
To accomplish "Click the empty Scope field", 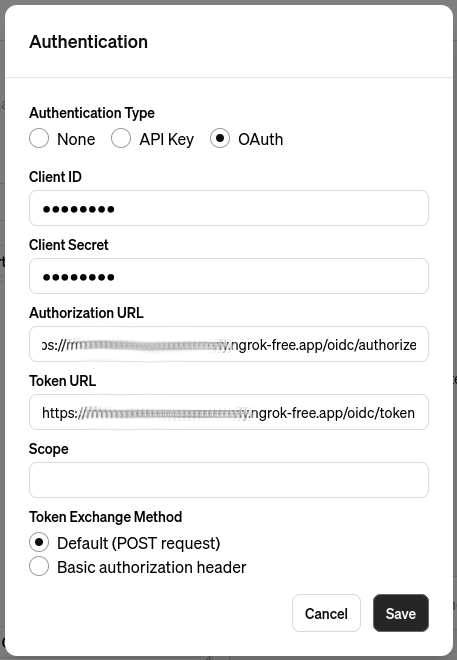I will 229,480.
